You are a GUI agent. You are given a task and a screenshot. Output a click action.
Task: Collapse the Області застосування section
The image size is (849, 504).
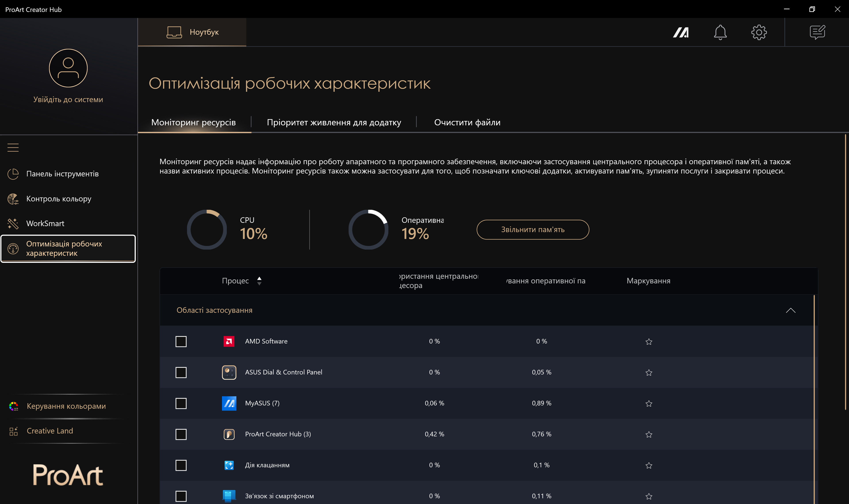point(790,310)
